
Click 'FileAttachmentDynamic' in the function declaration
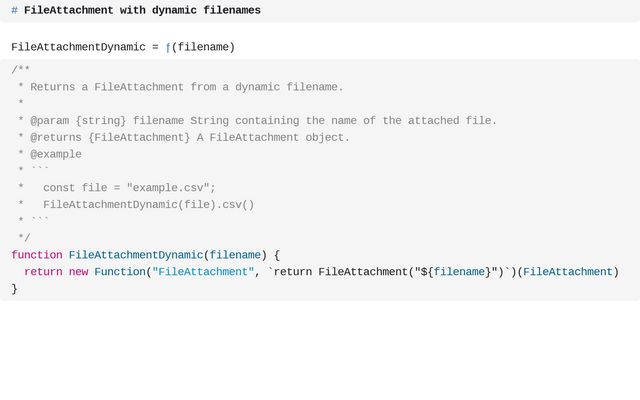[x=136, y=255]
